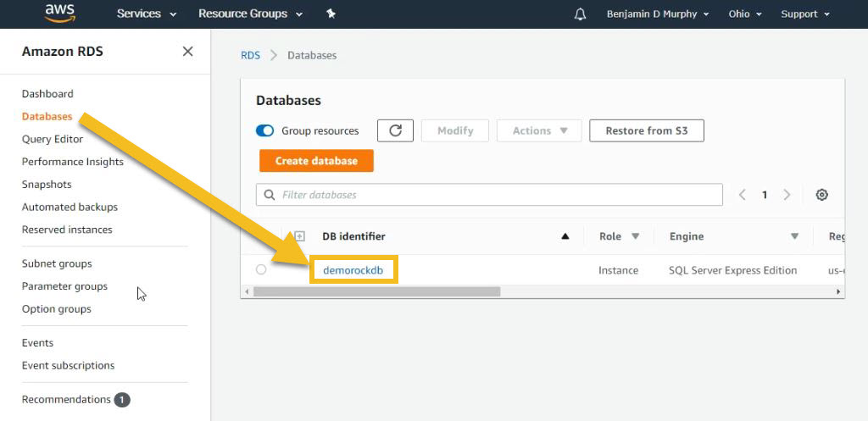Sort by Role column arrow
Screen dimensions: 868x421
click(x=636, y=236)
